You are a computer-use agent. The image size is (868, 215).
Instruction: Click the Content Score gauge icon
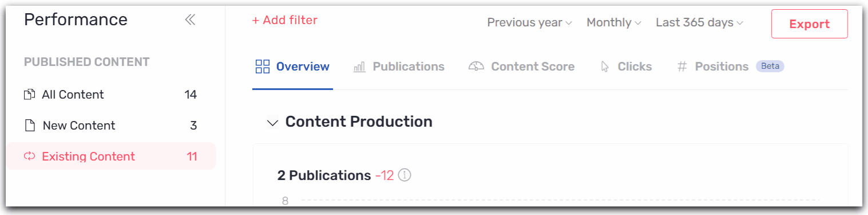coord(476,67)
